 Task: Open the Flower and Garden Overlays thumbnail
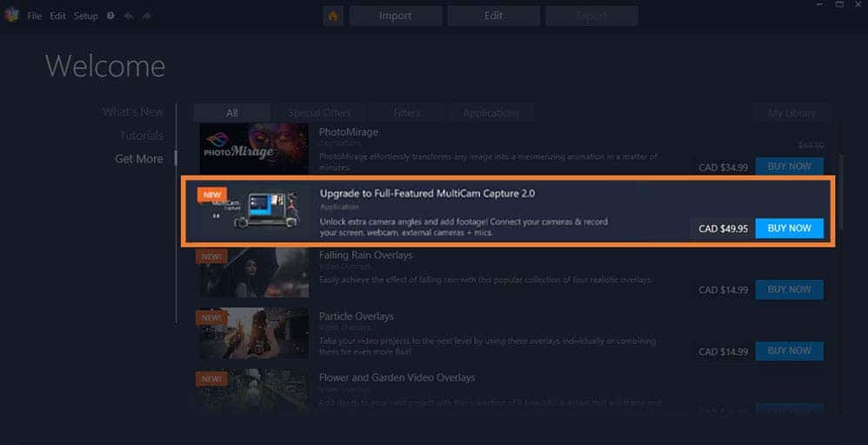click(x=254, y=390)
